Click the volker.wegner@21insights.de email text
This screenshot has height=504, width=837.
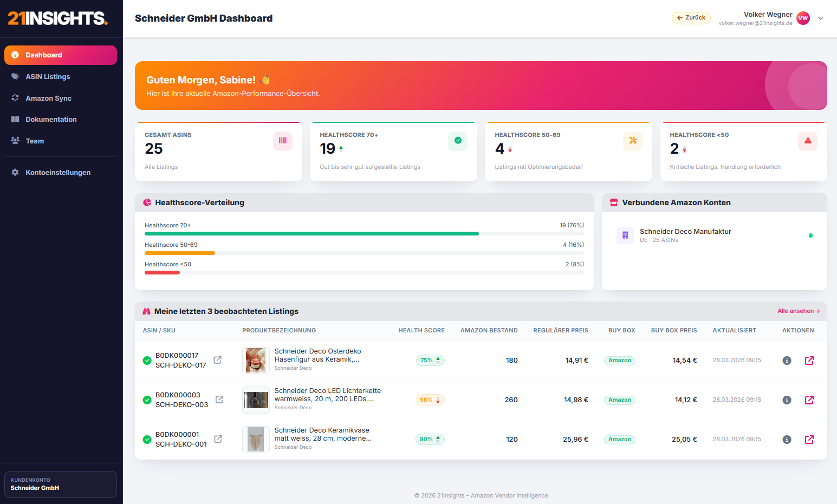tap(755, 23)
